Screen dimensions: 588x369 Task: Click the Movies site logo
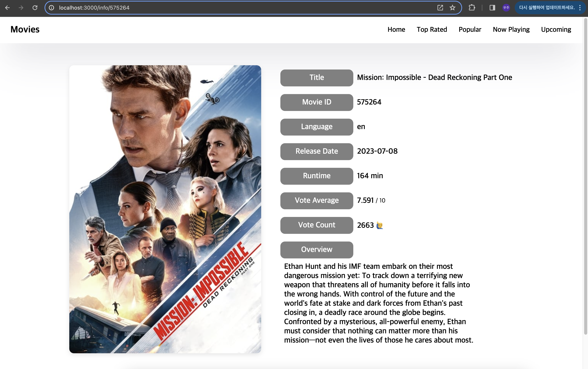click(x=25, y=30)
